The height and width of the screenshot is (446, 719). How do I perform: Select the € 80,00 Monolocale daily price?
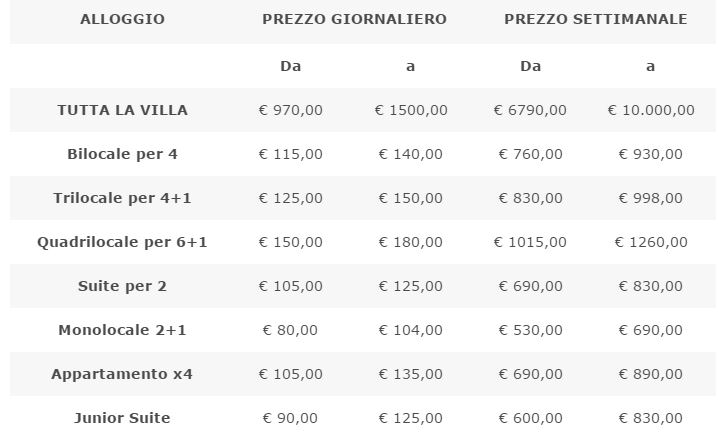(290, 330)
